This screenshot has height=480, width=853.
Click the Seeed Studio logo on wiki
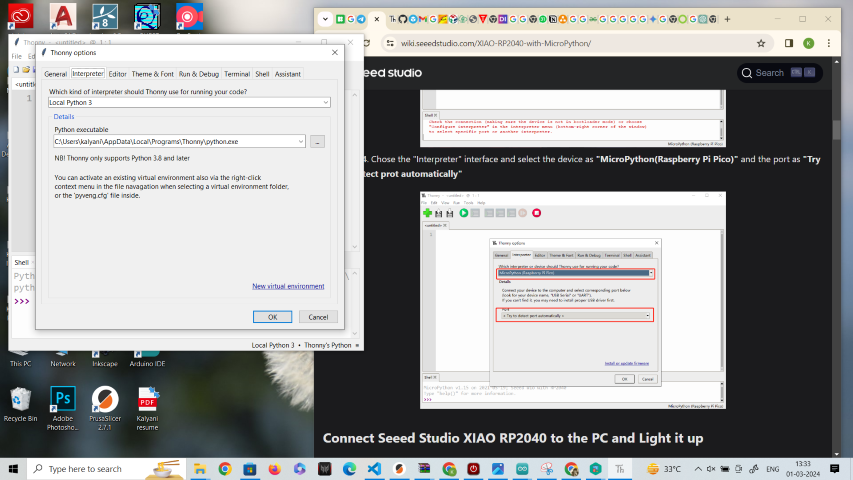click(392, 73)
